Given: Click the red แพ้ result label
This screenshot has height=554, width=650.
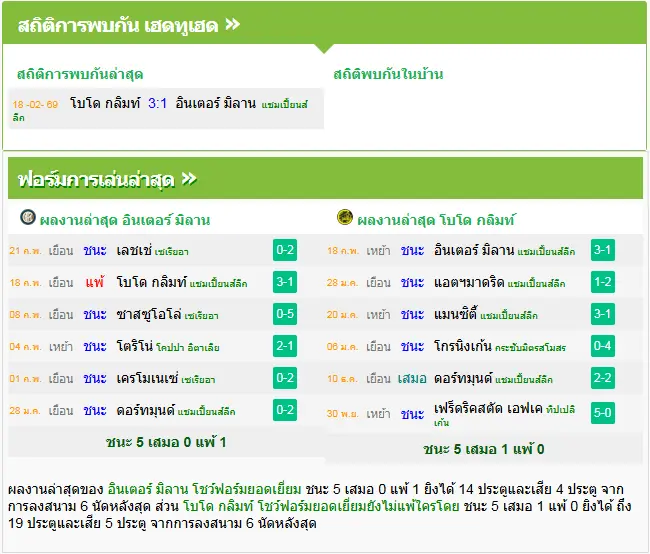Looking at the screenshot, I should coord(95,282).
